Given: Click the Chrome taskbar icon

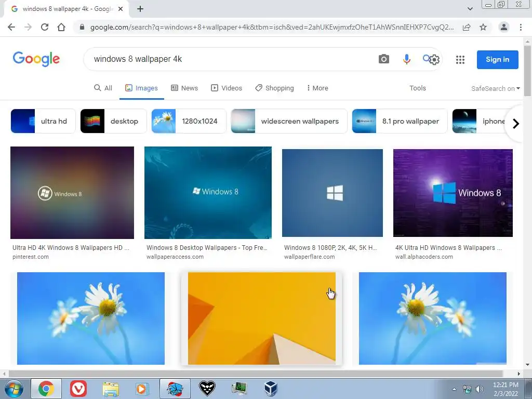Looking at the screenshot, I should pyautogui.click(x=46, y=389).
